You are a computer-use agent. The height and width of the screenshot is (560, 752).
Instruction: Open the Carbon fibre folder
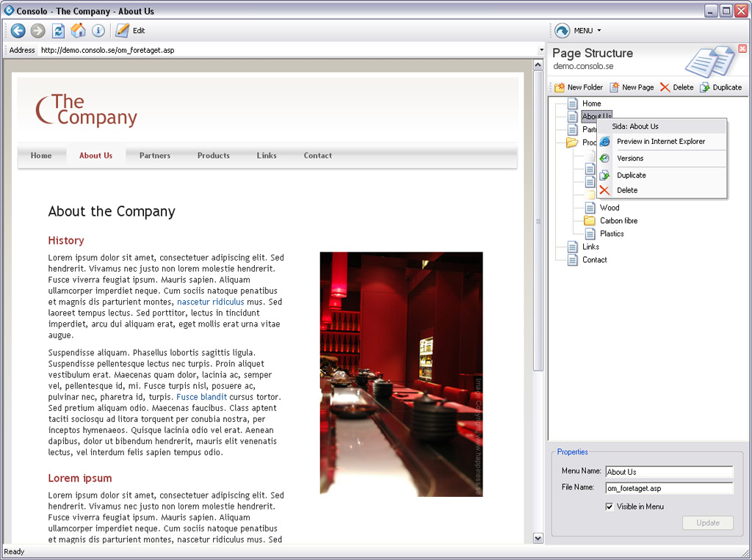coord(618,220)
